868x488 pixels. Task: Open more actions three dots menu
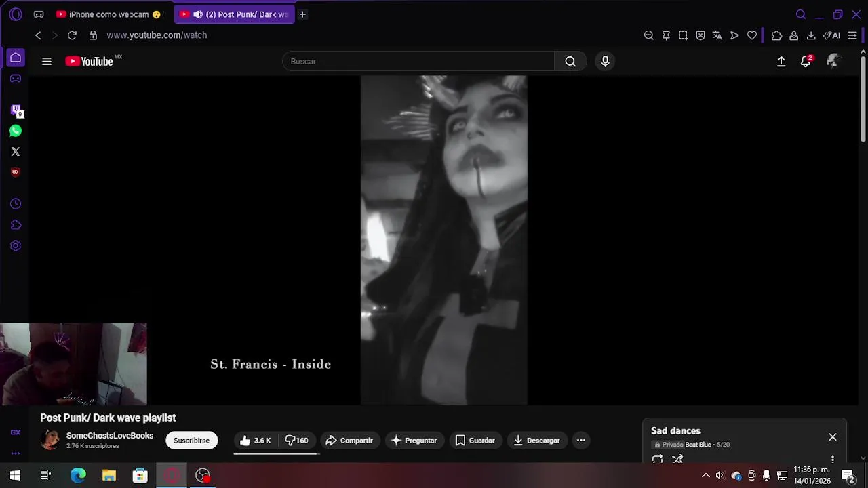(x=581, y=441)
